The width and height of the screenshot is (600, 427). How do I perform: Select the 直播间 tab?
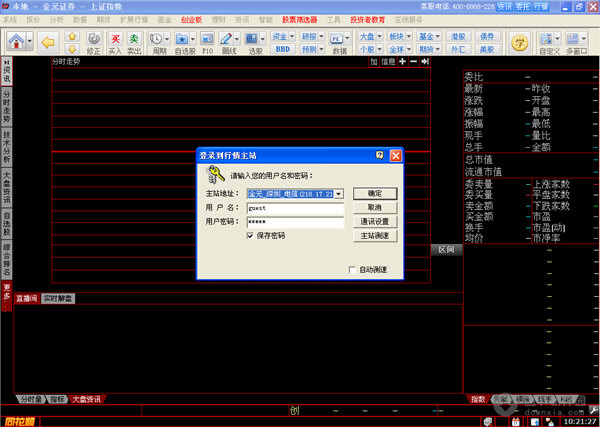point(26,298)
